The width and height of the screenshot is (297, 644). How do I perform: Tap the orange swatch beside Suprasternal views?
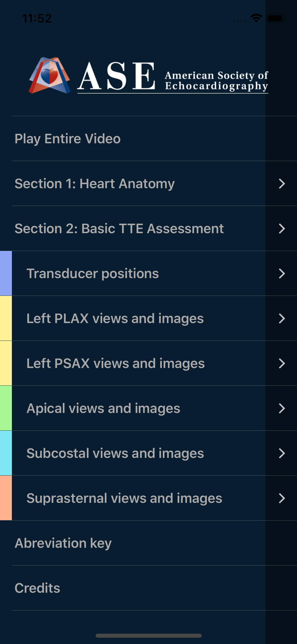pos(6,498)
